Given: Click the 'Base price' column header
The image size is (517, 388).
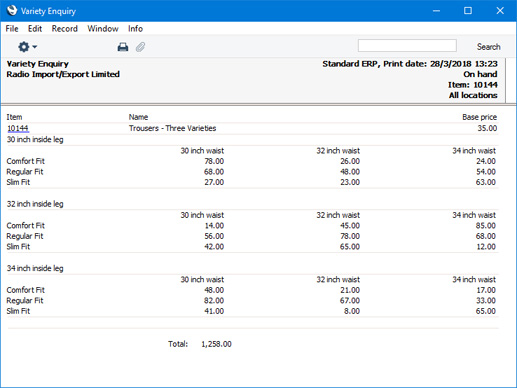Looking at the screenshot, I should pyautogui.click(x=479, y=117).
